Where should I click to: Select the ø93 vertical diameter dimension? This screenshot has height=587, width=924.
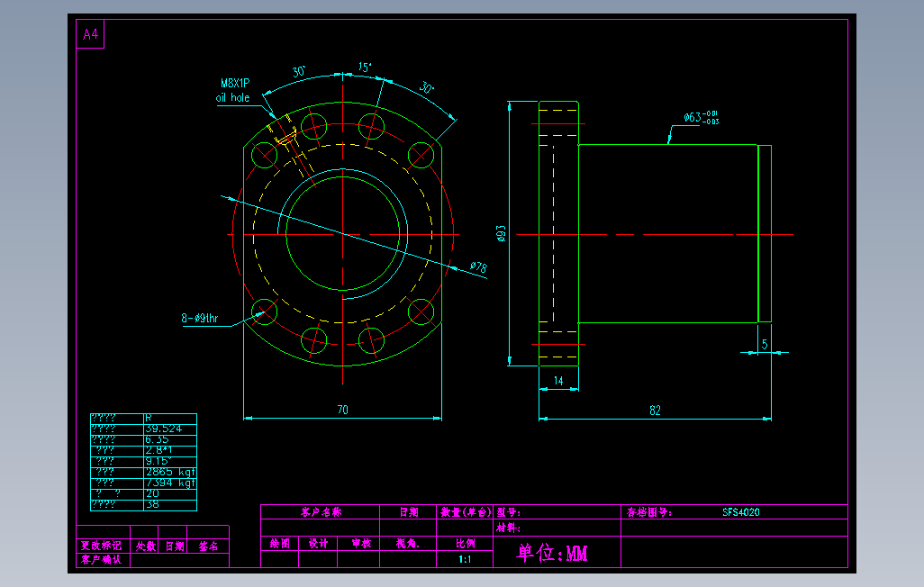tap(501, 233)
